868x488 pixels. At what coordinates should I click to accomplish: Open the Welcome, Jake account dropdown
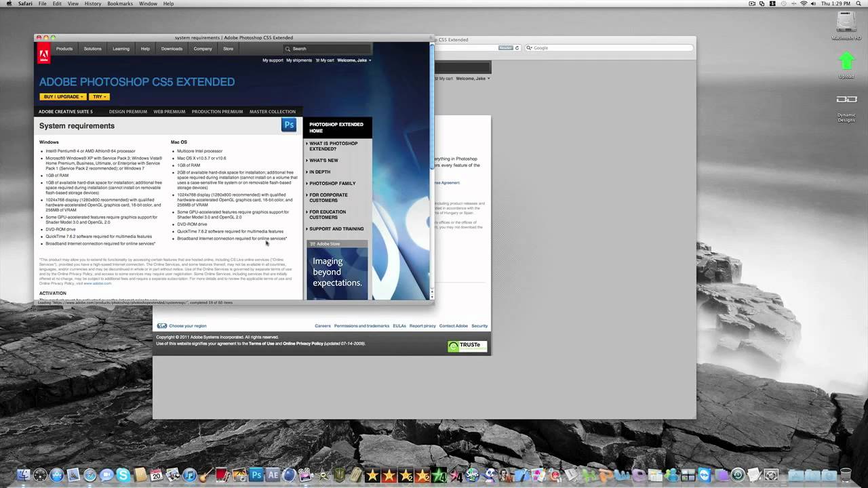click(354, 60)
